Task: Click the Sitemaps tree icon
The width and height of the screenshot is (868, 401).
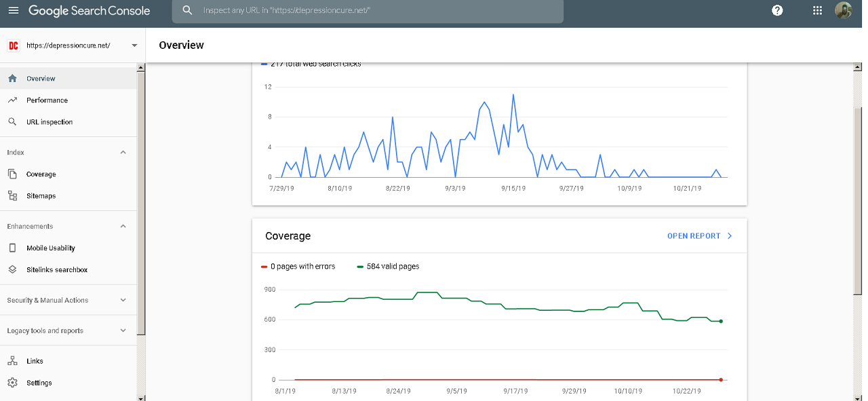Action: pyautogui.click(x=12, y=196)
